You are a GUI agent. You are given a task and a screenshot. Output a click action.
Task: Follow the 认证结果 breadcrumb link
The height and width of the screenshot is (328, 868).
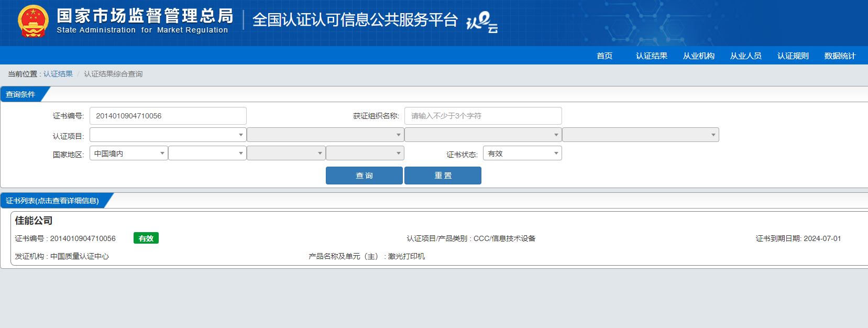[x=58, y=74]
